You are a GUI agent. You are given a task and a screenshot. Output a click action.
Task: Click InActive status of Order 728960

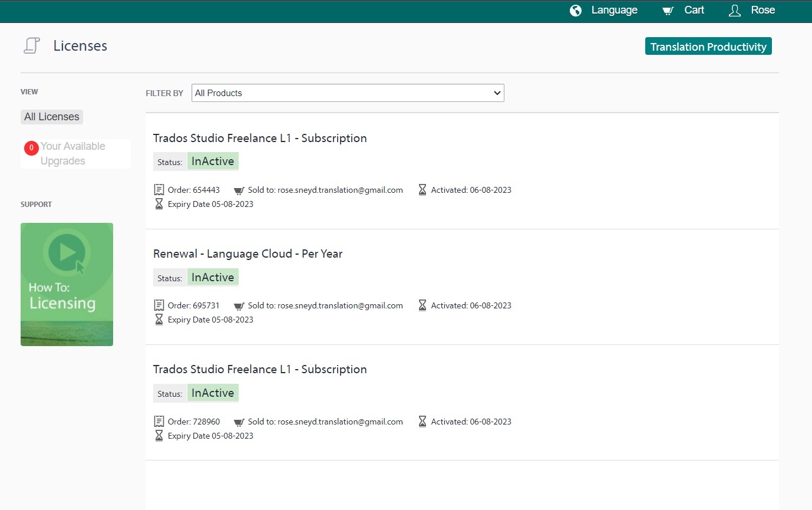[213, 393]
